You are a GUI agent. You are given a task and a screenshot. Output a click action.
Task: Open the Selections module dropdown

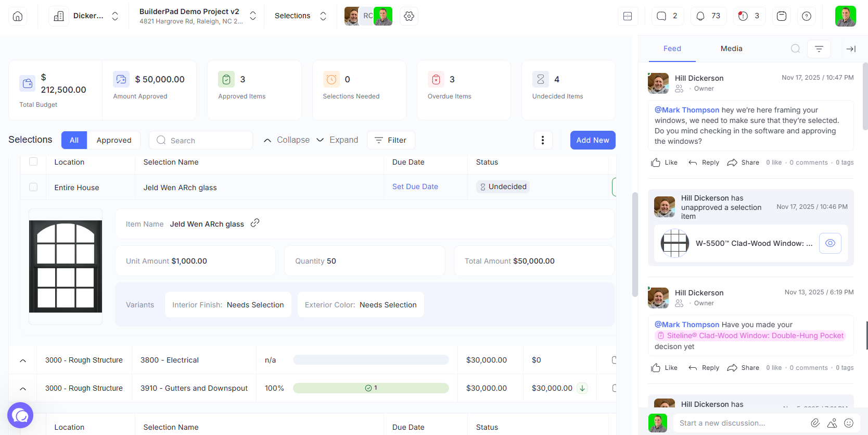tap(300, 16)
